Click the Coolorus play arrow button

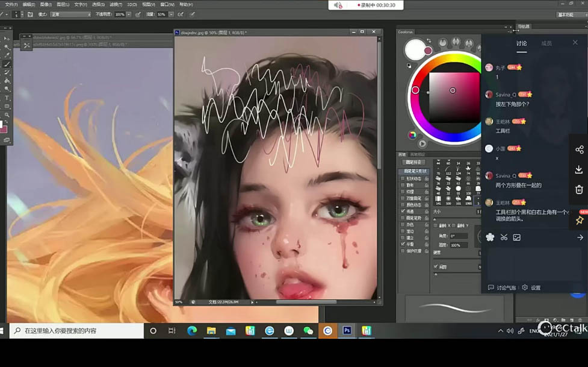(x=422, y=143)
